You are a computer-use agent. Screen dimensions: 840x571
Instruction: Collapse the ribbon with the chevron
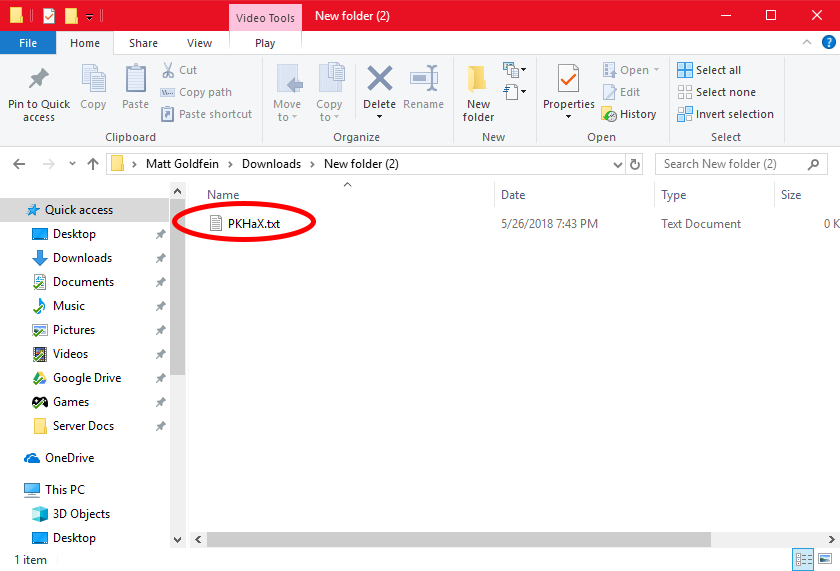point(806,43)
